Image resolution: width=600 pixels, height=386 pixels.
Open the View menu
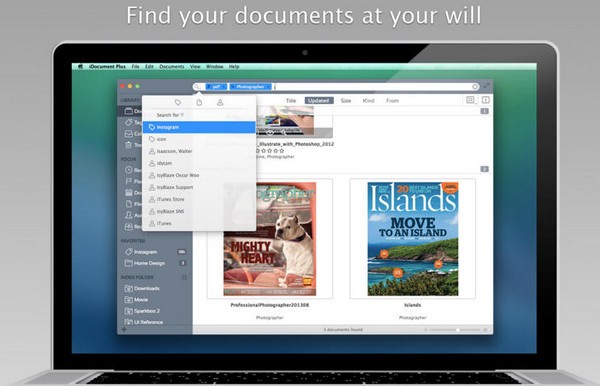[x=195, y=67]
